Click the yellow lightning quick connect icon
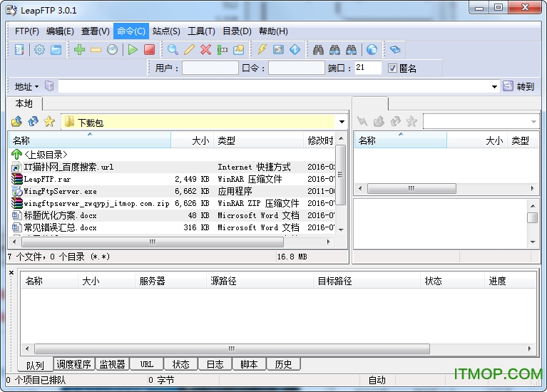This screenshot has width=547, height=392. (262, 49)
